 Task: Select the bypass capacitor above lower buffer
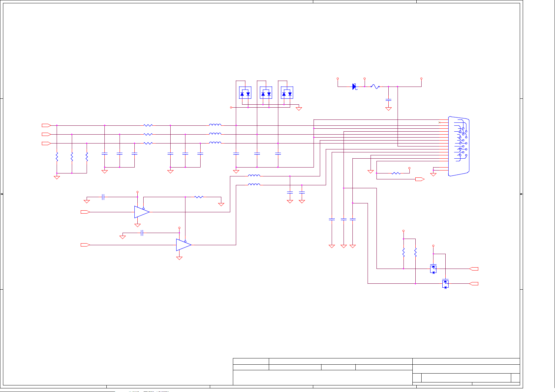[x=142, y=233]
